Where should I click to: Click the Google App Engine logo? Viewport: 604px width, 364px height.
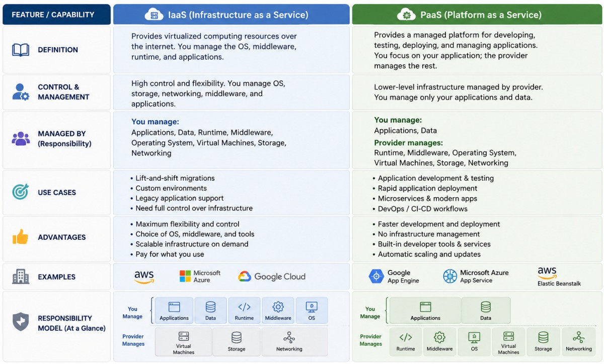pyautogui.click(x=394, y=277)
